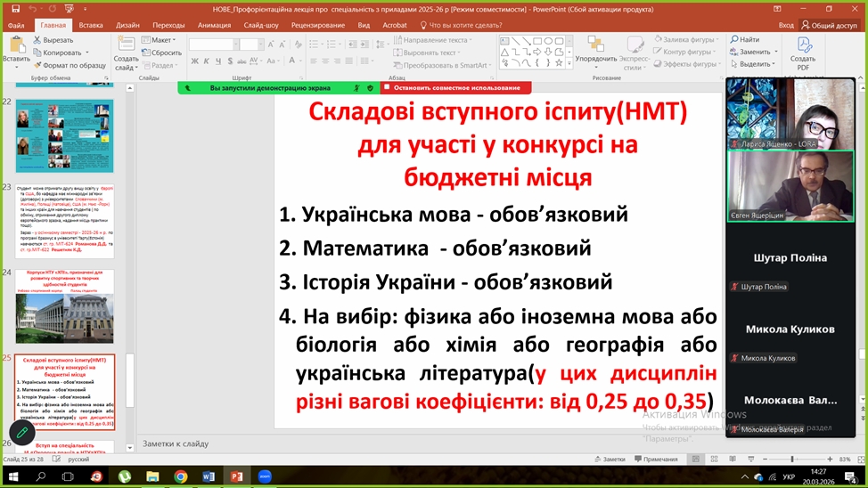Image resolution: width=868 pixels, height=488 pixels.
Task: Toggle bold formatting (Ж) in the font group
Action: pos(193,61)
